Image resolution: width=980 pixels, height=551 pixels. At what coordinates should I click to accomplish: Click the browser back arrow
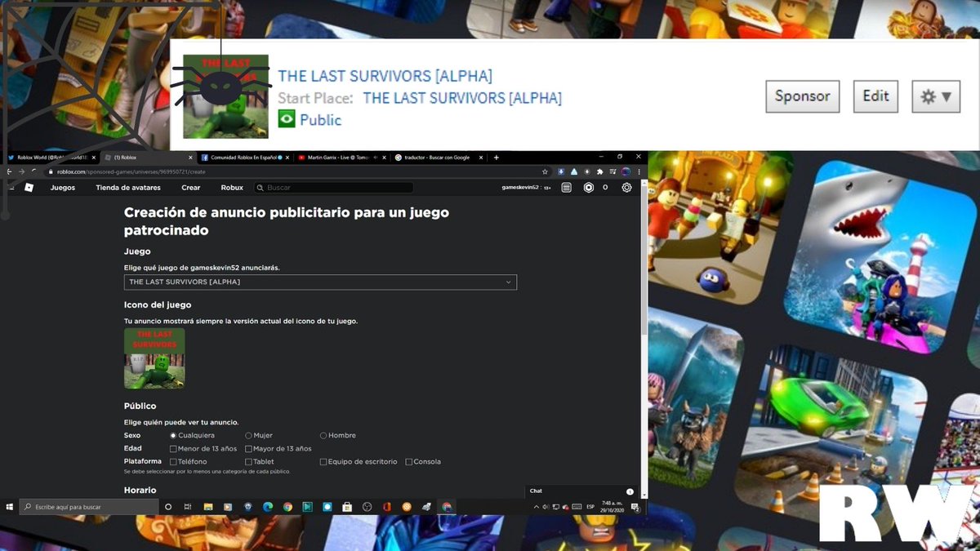[9, 171]
